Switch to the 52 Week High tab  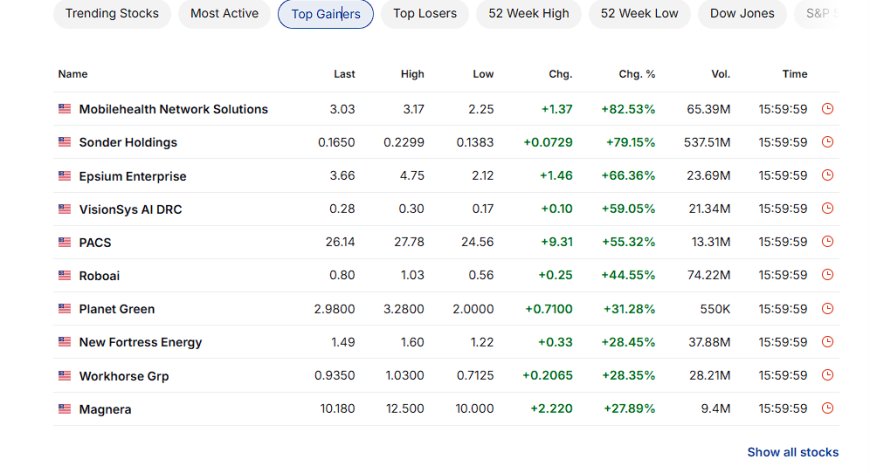point(529,13)
